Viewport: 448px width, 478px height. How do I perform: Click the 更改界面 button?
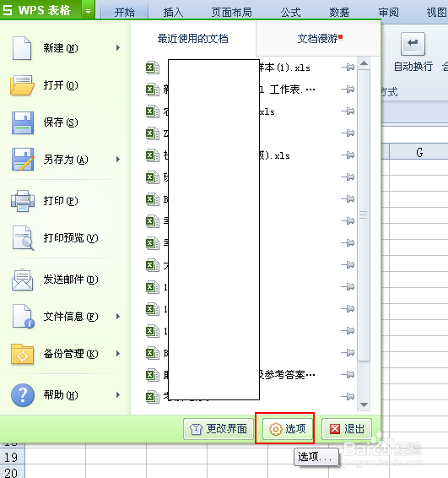coord(219,429)
